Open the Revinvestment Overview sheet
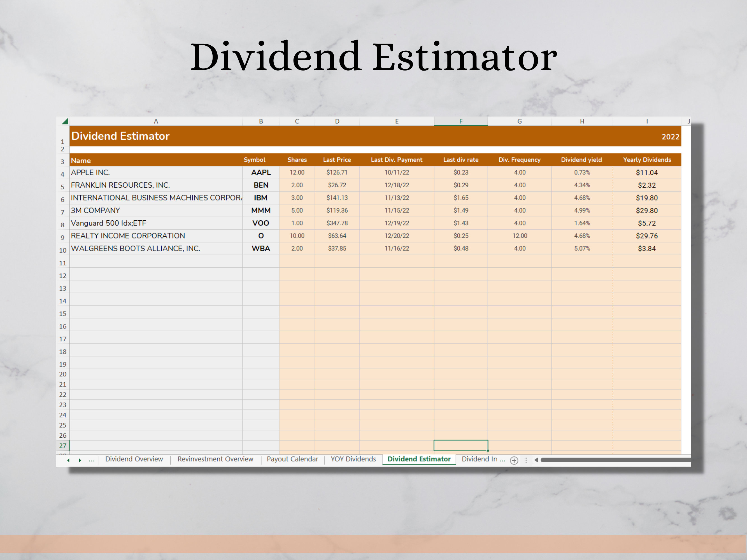This screenshot has height=560, width=747. pos(215,459)
